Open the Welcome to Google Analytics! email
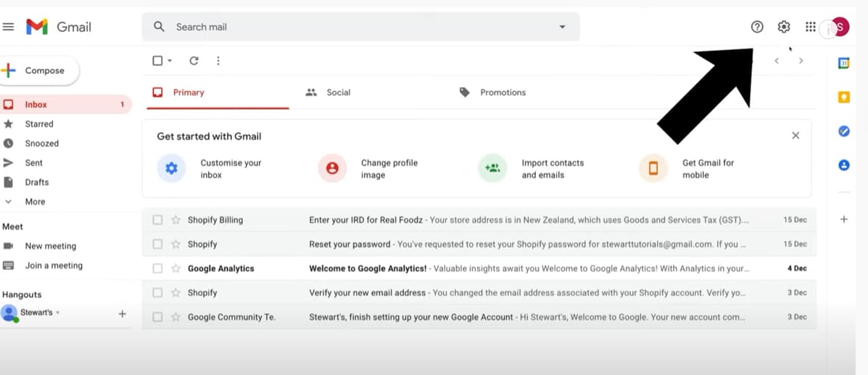 [479, 268]
